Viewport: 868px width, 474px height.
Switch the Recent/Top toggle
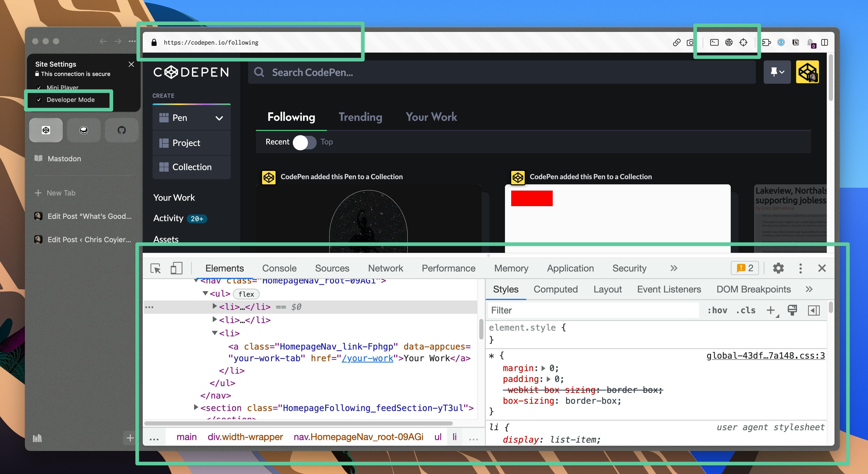(x=304, y=142)
